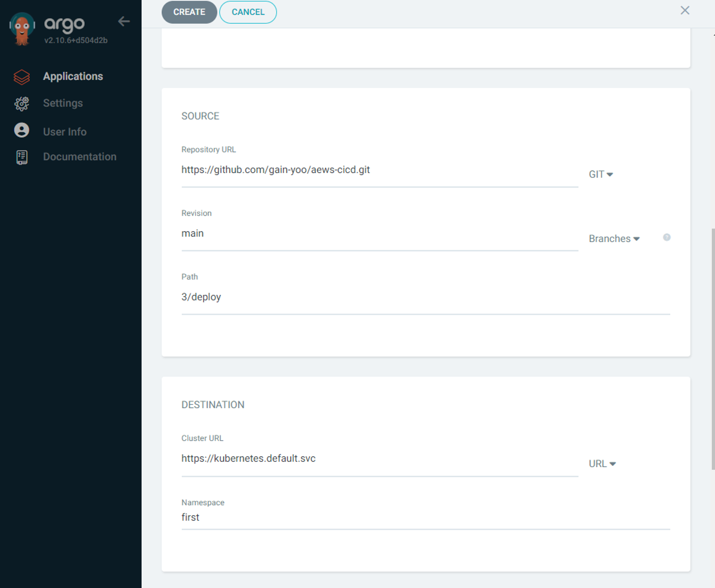Close the panel with the X icon

click(684, 10)
